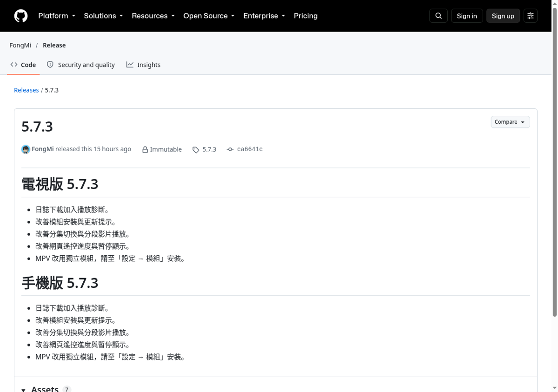Expand the Resources menu
Image resolution: width=558 pixels, height=392 pixels.
coord(153,16)
